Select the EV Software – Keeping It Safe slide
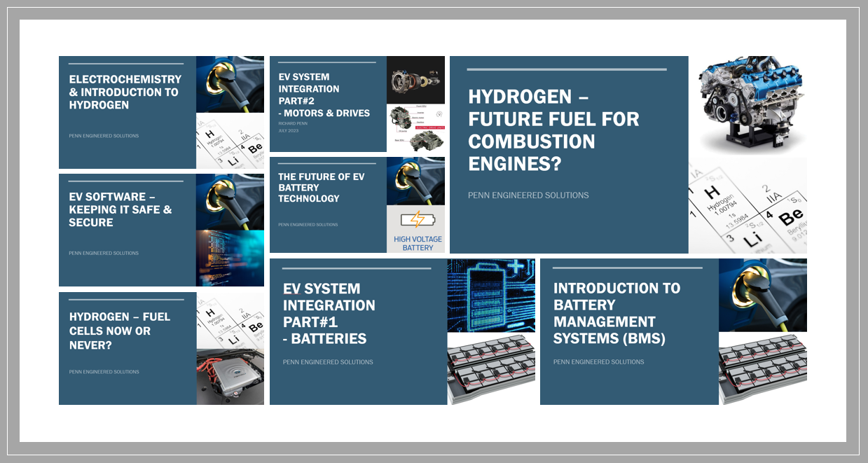The image size is (868, 463). coord(120,209)
